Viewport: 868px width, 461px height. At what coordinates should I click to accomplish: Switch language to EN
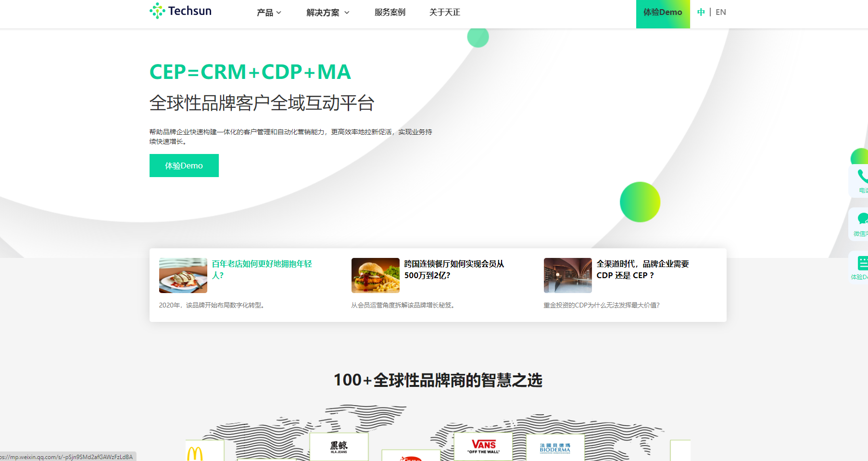click(720, 13)
